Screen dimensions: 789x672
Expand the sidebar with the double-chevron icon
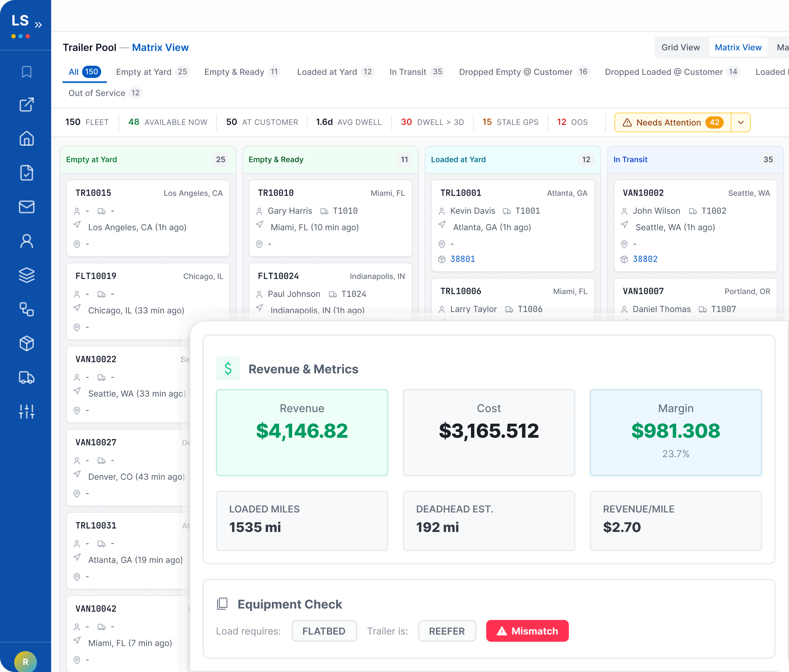[38, 25]
